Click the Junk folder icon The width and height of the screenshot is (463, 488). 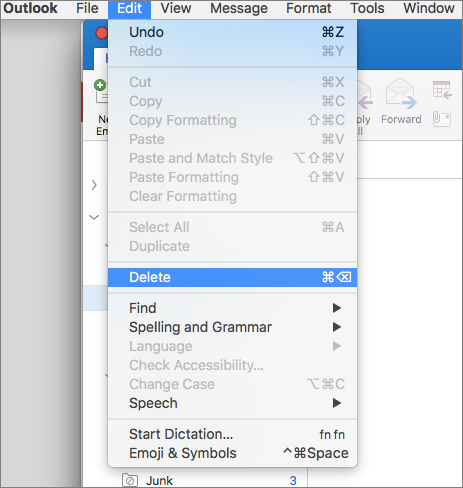coord(130,480)
